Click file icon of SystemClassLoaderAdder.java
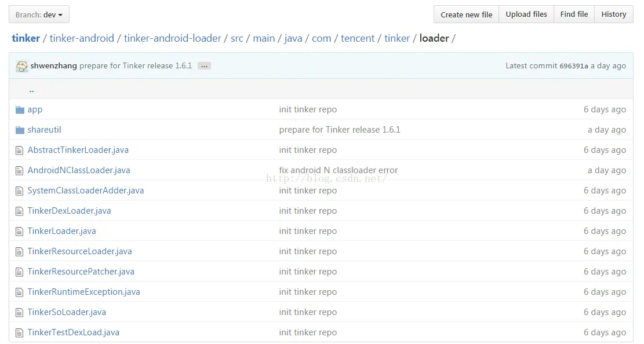644x344 pixels. pos(19,191)
